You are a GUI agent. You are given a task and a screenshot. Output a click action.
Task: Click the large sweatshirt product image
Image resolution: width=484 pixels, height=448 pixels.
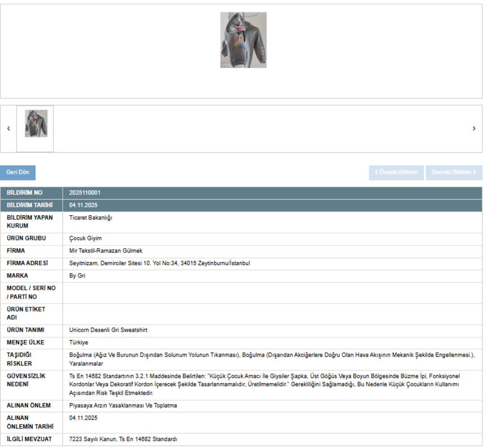click(243, 40)
